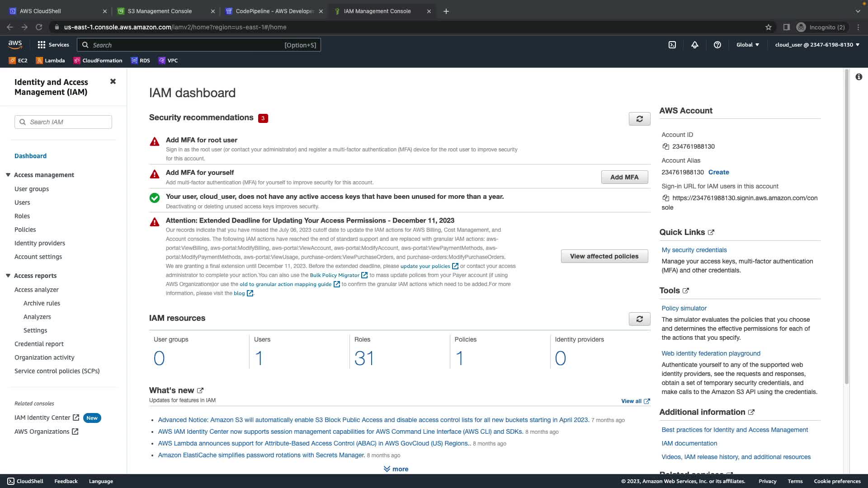The height and width of the screenshot is (488, 868).
Task: Close the IAM navigation sidebar
Action: tap(113, 81)
